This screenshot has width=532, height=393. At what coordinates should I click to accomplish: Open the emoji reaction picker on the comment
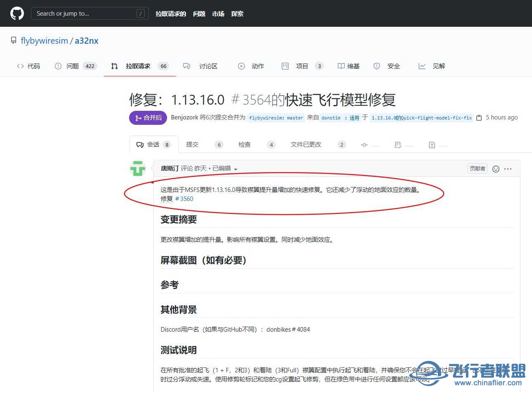[x=496, y=168]
